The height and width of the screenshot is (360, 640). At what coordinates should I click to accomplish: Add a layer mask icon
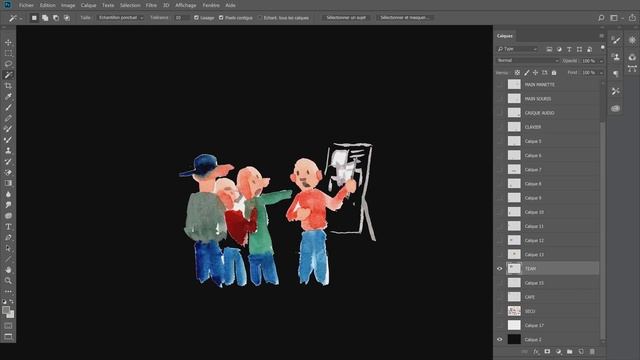click(547, 351)
